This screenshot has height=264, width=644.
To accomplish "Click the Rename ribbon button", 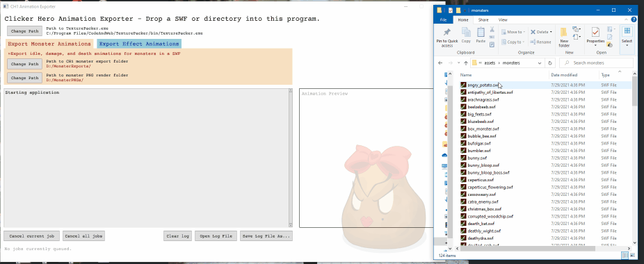I will pyautogui.click(x=540, y=42).
